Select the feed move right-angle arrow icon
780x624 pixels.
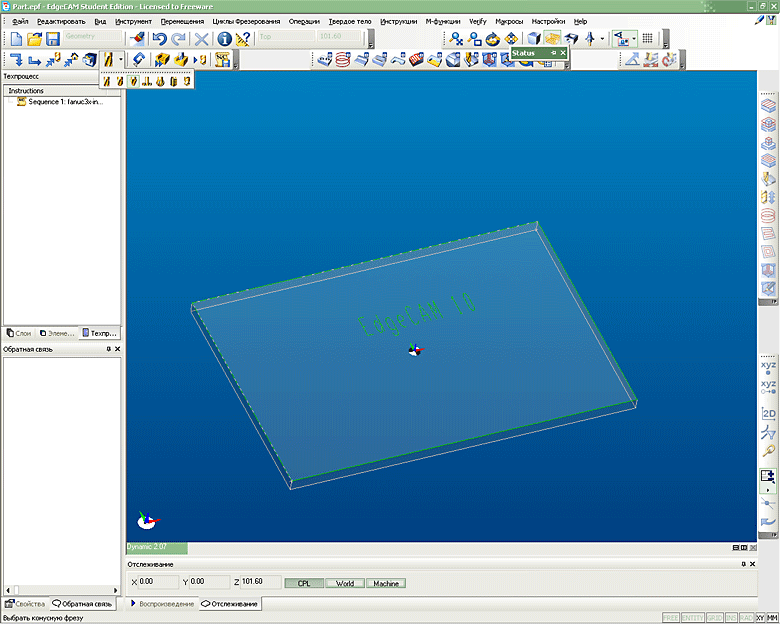(x=34, y=60)
